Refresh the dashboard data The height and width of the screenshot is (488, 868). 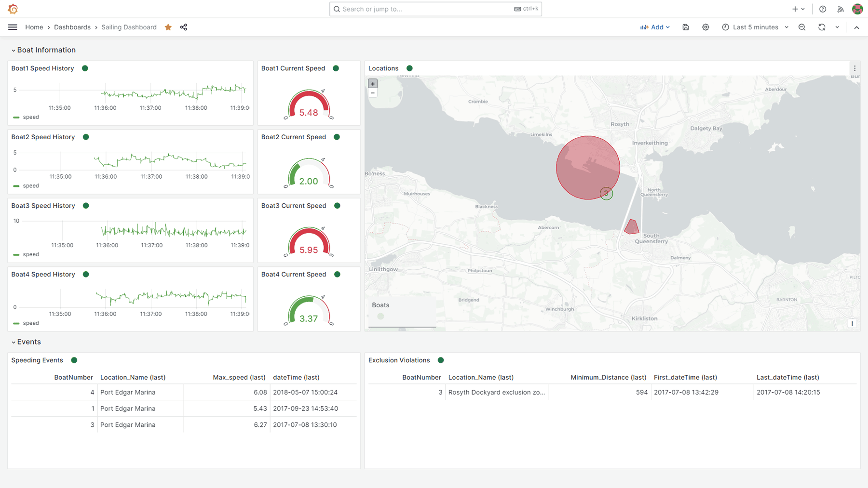coord(821,27)
